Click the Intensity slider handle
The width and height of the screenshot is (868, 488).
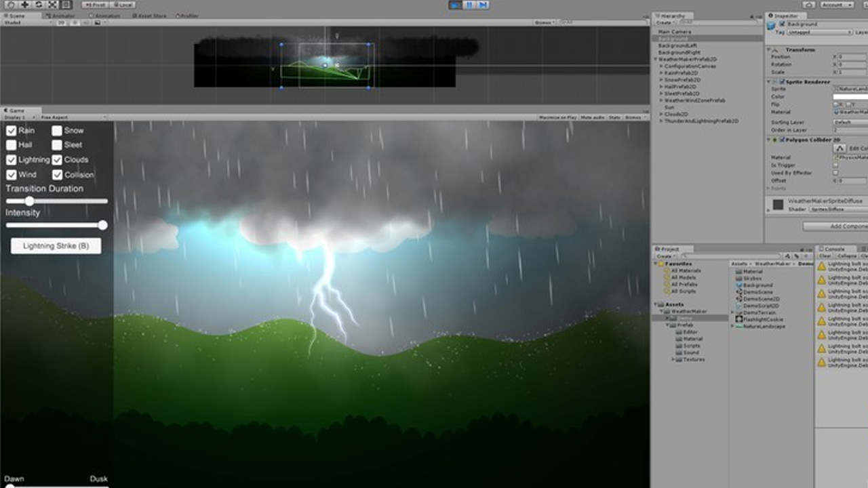point(103,225)
